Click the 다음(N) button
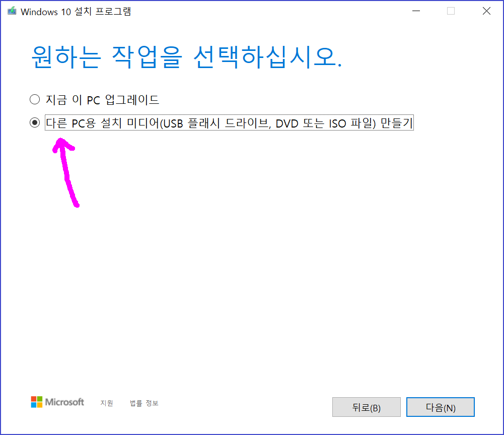Image resolution: width=504 pixels, height=435 pixels. coord(441,407)
